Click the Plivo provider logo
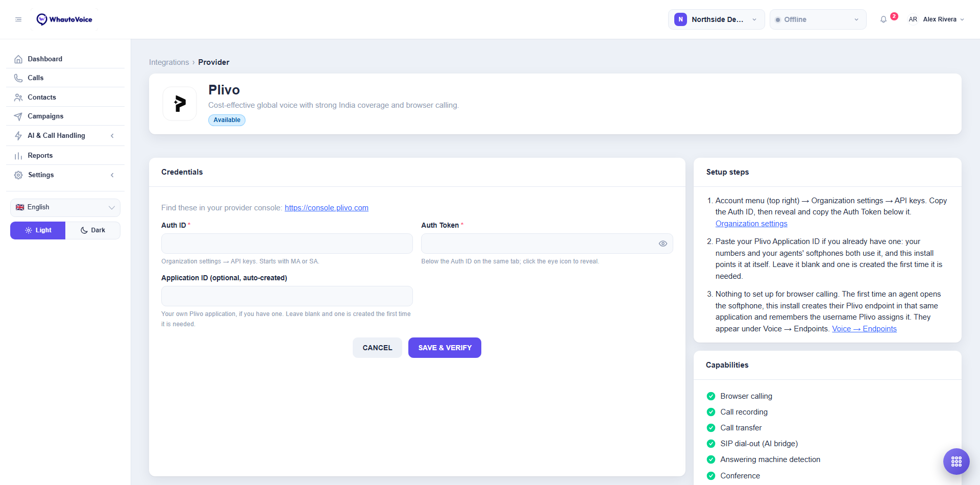 coord(180,104)
